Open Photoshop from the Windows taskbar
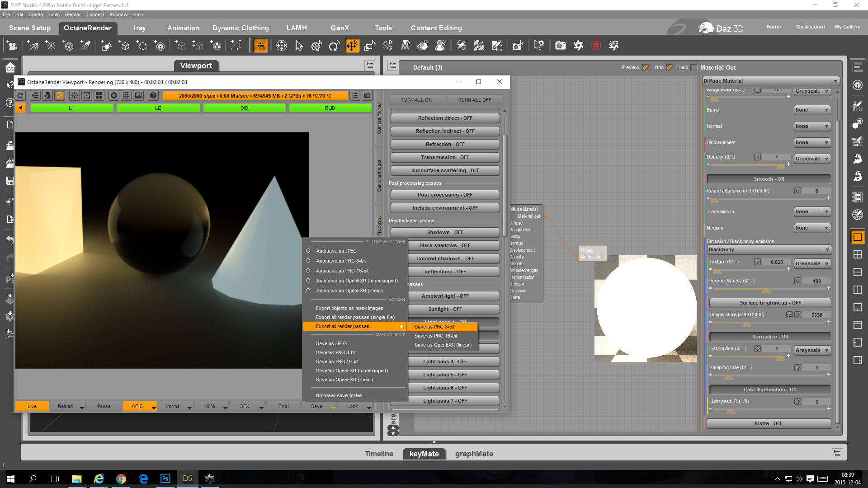868x488 pixels. coord(165,479)
